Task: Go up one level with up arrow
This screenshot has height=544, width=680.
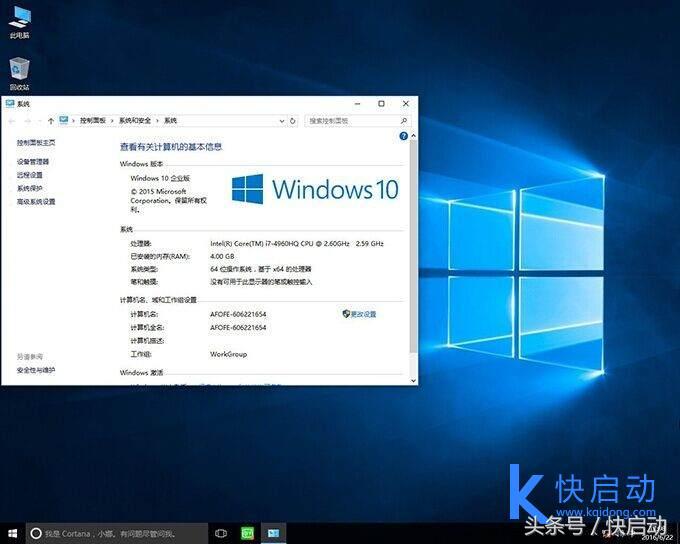Action: [x=51, y=121]
